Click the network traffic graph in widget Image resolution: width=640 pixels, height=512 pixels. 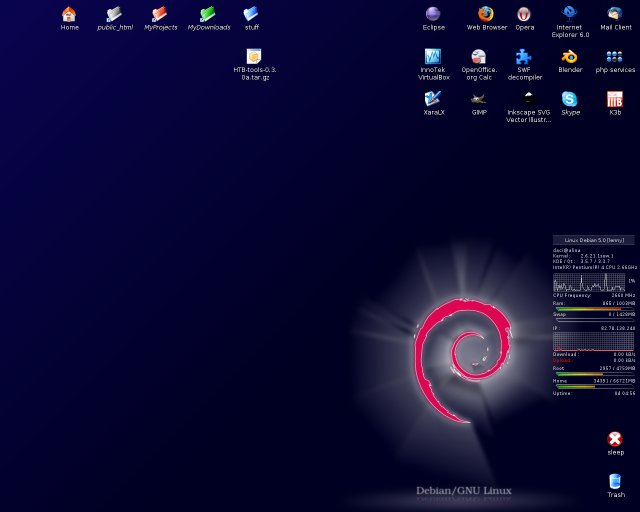point(594,341)
